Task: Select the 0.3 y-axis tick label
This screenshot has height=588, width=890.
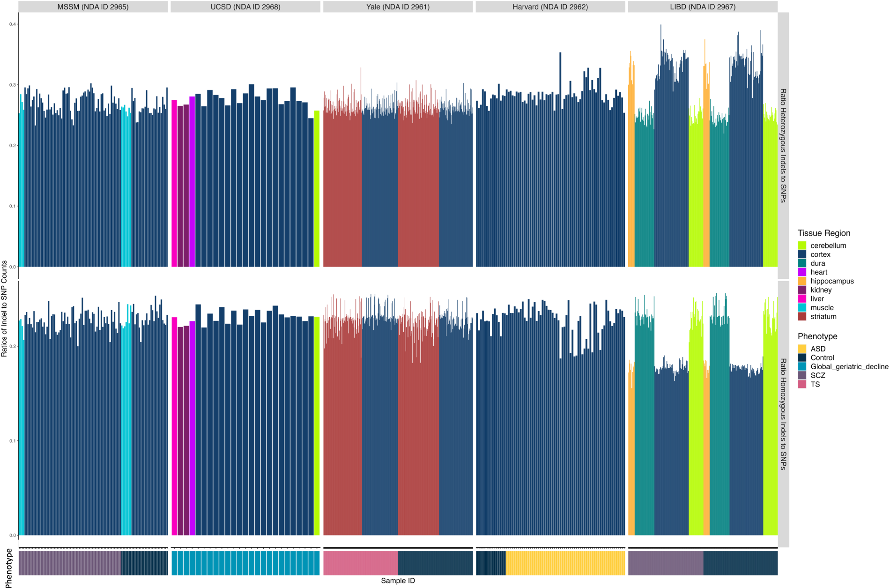Action: click(x=13, y=85)
